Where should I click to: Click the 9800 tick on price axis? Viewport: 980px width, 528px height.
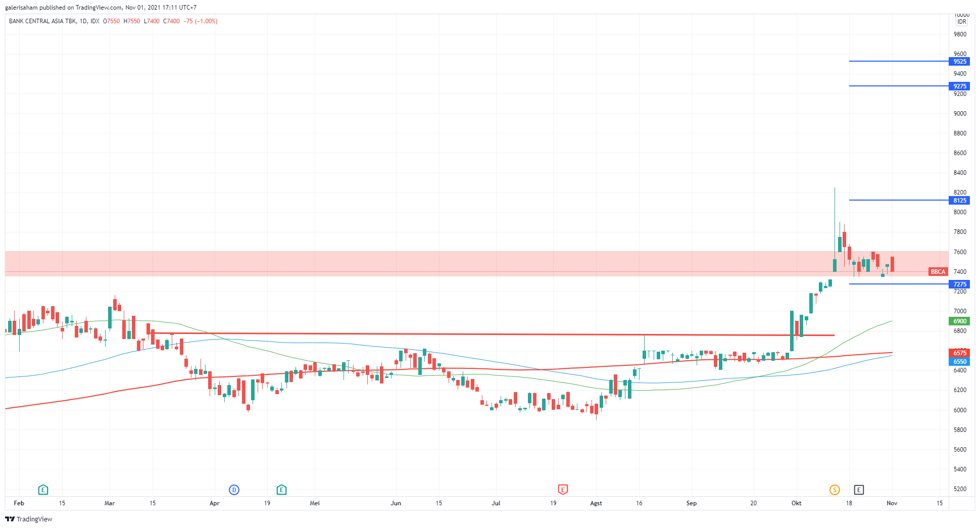[x=960, y=34]
